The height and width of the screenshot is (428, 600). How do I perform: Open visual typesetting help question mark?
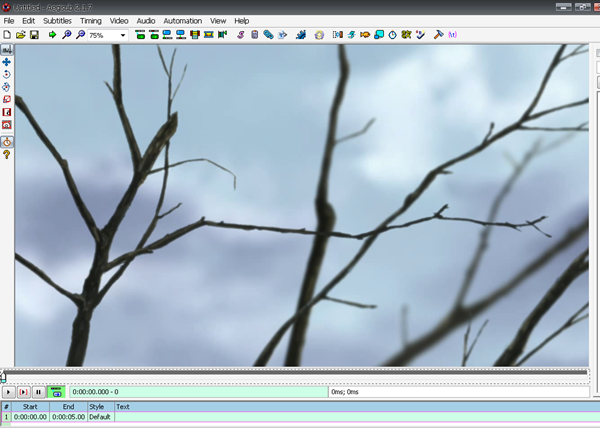[x=7, y=155]
